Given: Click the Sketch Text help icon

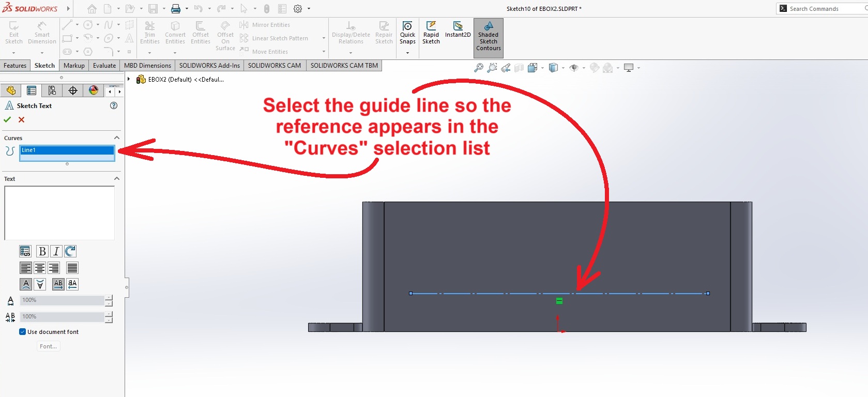Looking at the screenshot, I should pos(114,105).
